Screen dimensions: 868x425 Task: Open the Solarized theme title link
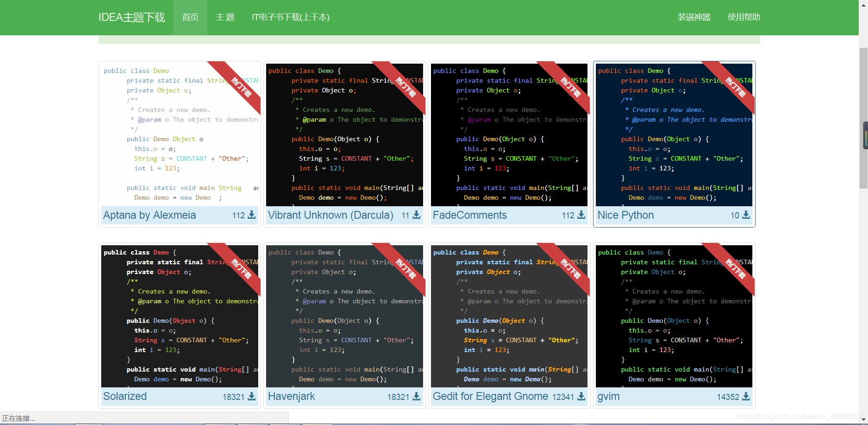(x=125, y=396)
